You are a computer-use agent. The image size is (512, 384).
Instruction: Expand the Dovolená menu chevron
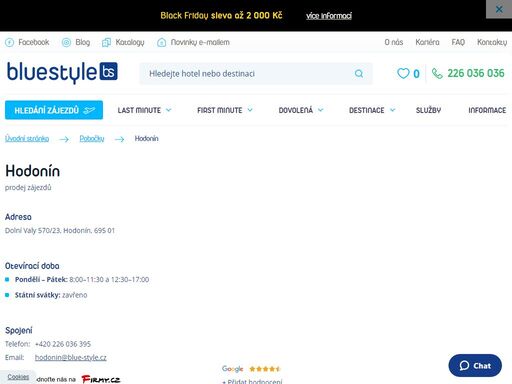coord(321,110)
